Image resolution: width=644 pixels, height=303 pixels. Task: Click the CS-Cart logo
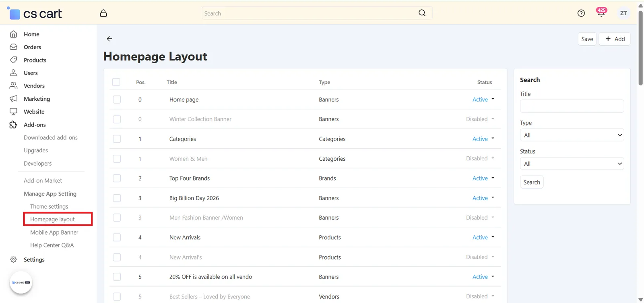click(x=35, y=14)
